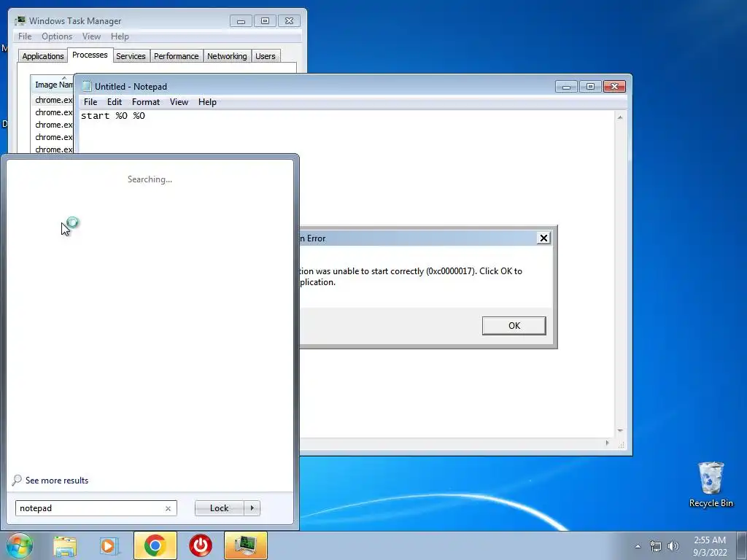Click the Notepad title bar icon
The height and width of the screenshot is (560, 747).
click(x=86, y=86)
